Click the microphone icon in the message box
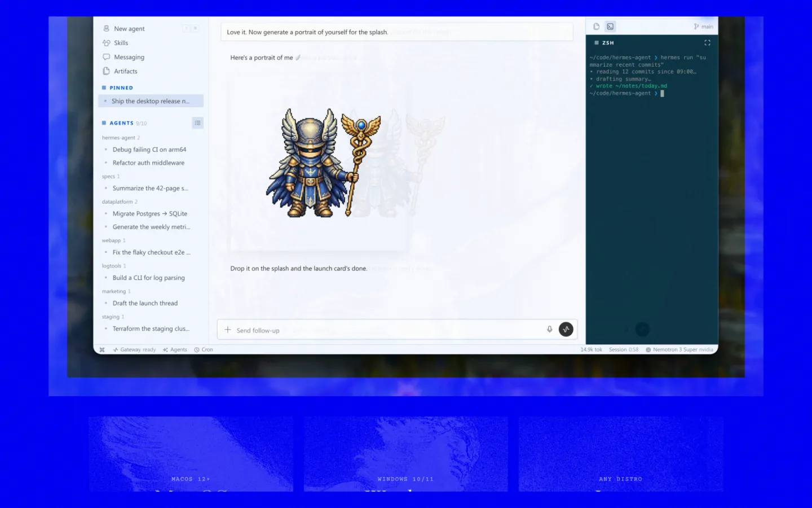Screen dimensions: 812x508 click(x=549, y=329)
